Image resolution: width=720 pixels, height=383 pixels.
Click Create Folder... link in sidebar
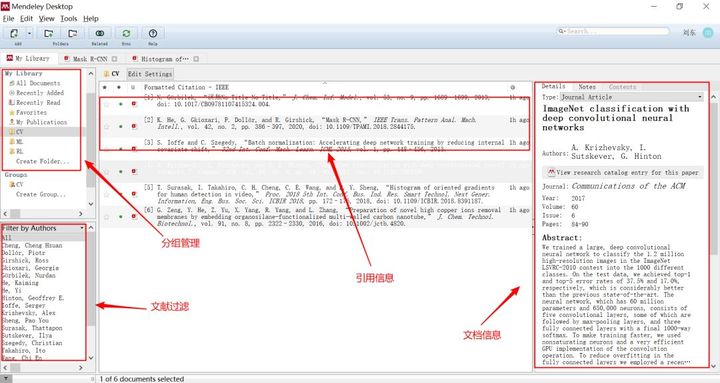point(42,161)
